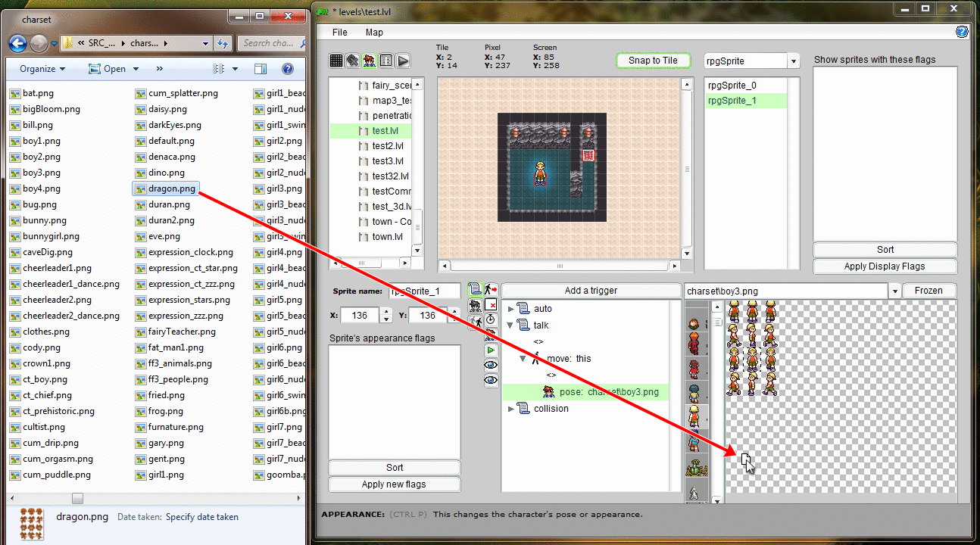Open the rpgSprite type dropdown
This screenshot has height=545, width=980.
pos(793,61)
